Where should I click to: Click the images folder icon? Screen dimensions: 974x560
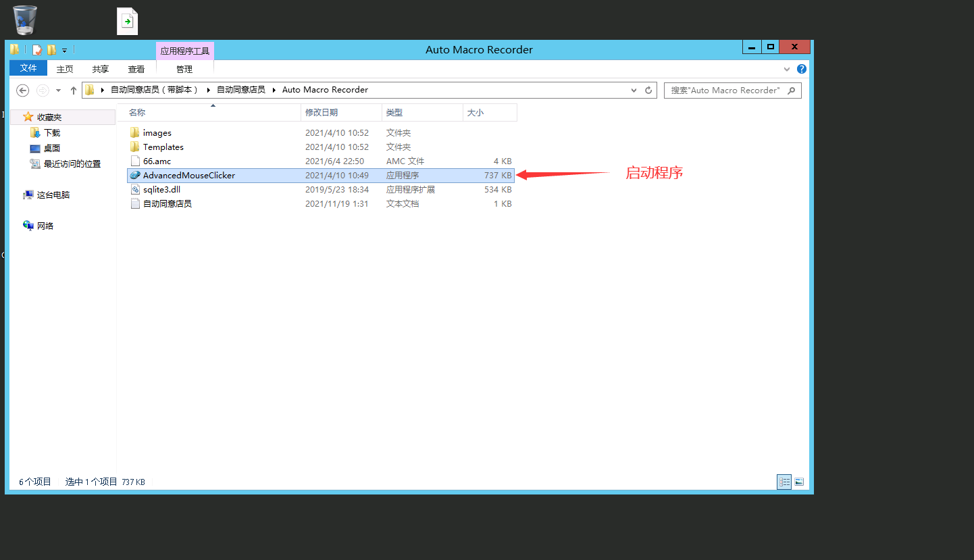pos(135,132)
